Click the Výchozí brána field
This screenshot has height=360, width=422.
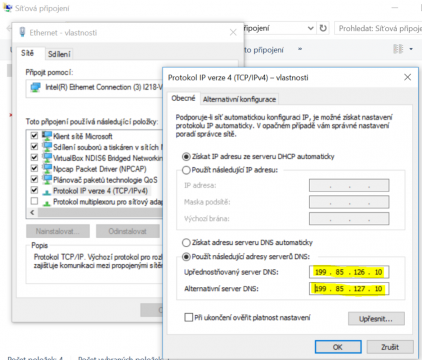pos(349,219)
